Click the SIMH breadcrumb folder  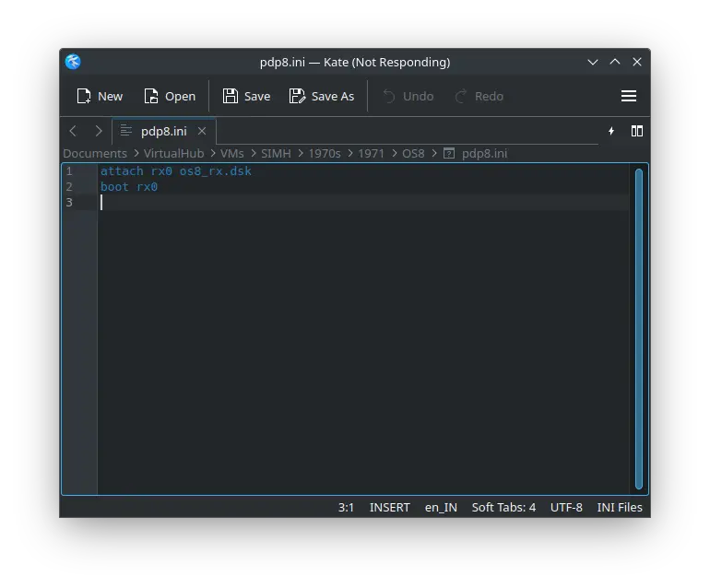tap(276, 153)
